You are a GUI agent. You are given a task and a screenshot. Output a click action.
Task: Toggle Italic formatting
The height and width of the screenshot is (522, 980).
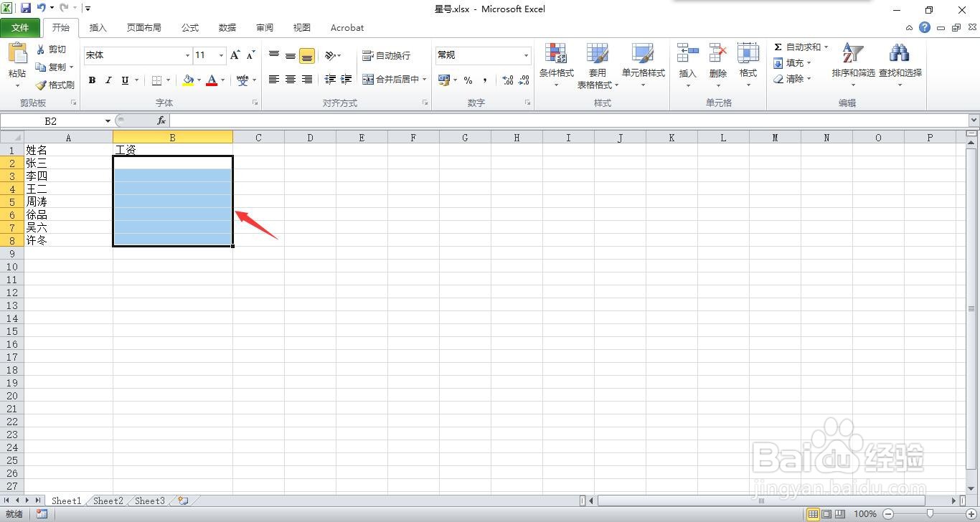click(108, 80)
